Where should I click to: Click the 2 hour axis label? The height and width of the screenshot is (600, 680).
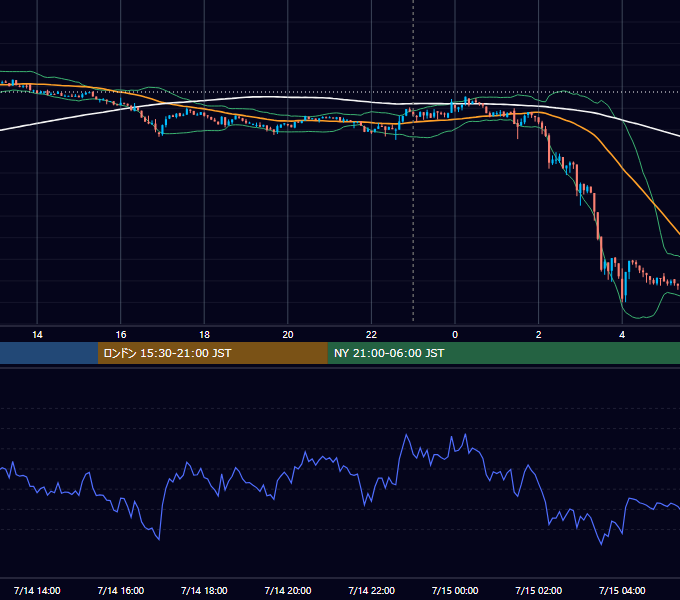[539, 335]
